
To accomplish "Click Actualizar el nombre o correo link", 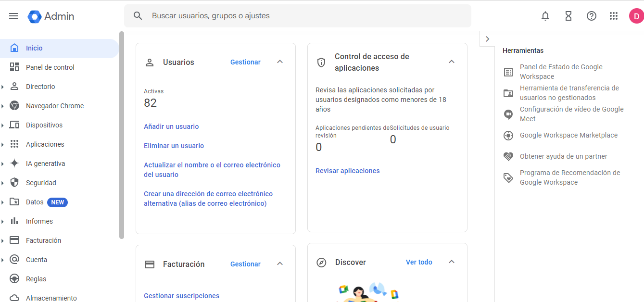I will (x=212, y=170).
